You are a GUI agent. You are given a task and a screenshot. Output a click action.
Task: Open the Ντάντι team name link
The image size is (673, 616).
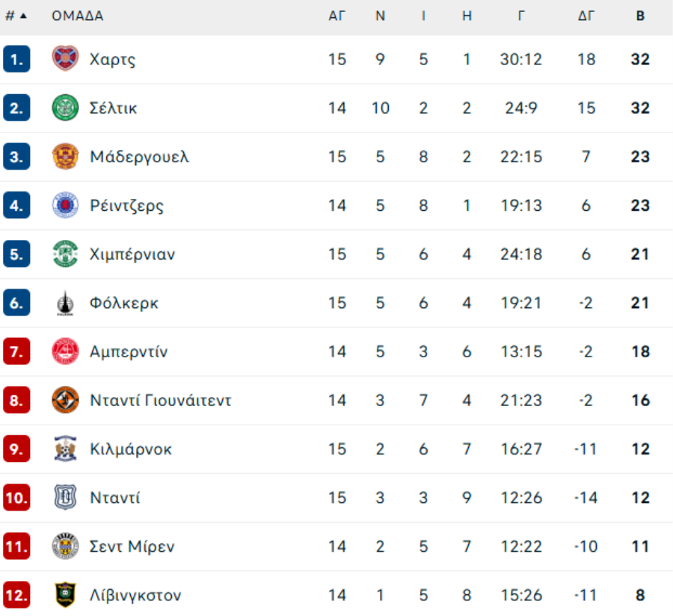[x=114, y=498]
